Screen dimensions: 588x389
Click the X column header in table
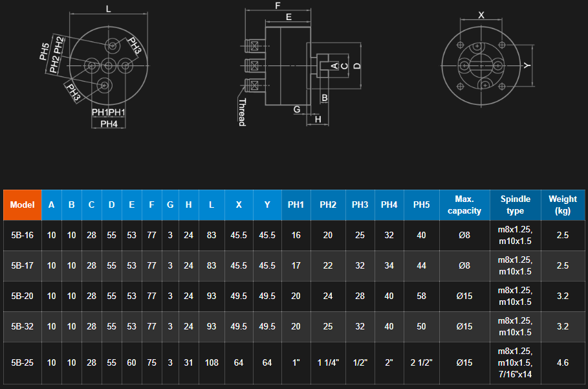pyautogui.click(x=239, y=205)
